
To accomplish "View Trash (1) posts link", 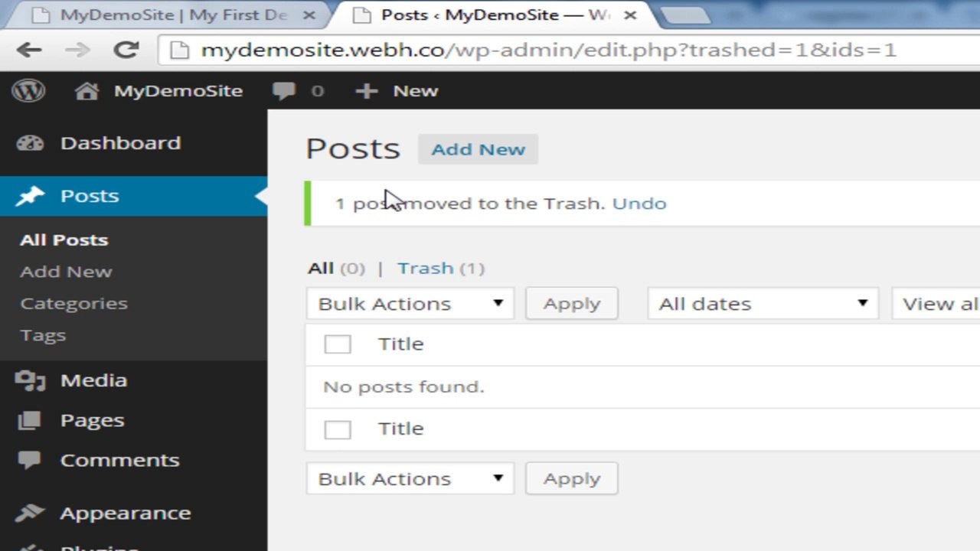I will click(441, 269).
